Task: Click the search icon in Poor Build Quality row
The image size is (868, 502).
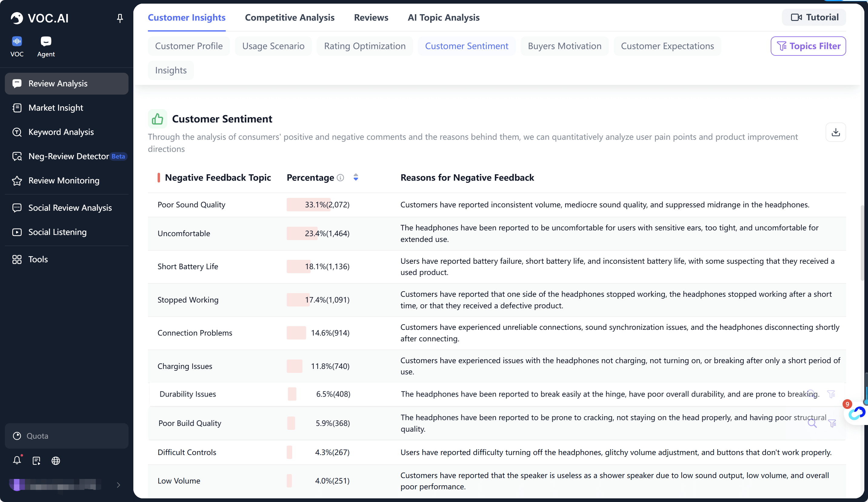Action: point(812,423)
